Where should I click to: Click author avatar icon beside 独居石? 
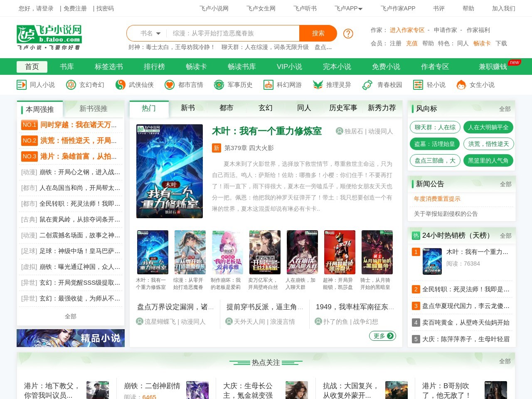click(x=340, y=131)
